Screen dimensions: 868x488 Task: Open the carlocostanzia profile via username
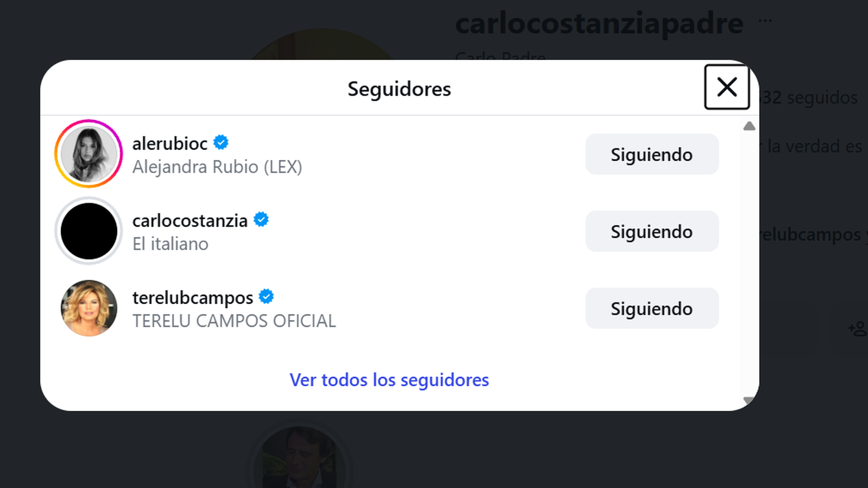pyautogui.click(x=189, y=221)
